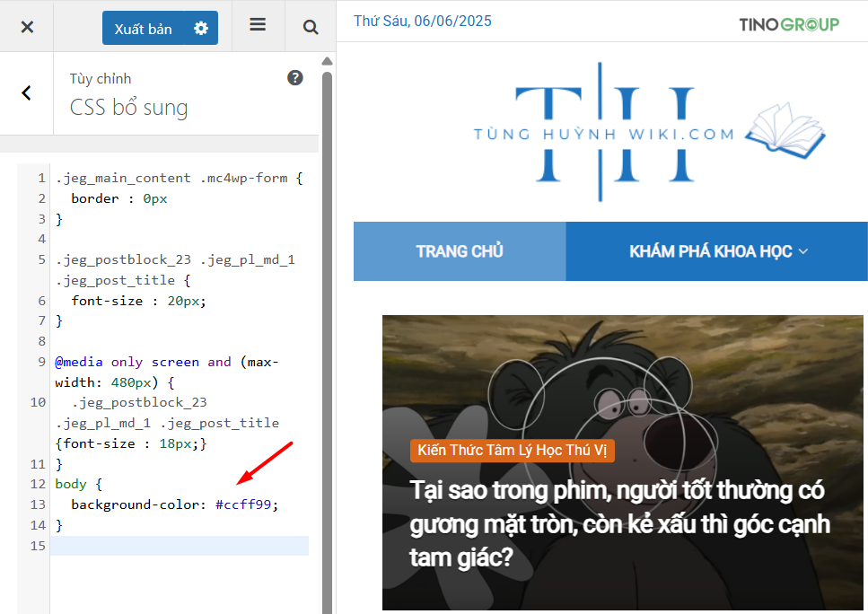Place cursor on empty line 15
The image size is (868, 614).
pyautogui.click(x=180, y=546)
